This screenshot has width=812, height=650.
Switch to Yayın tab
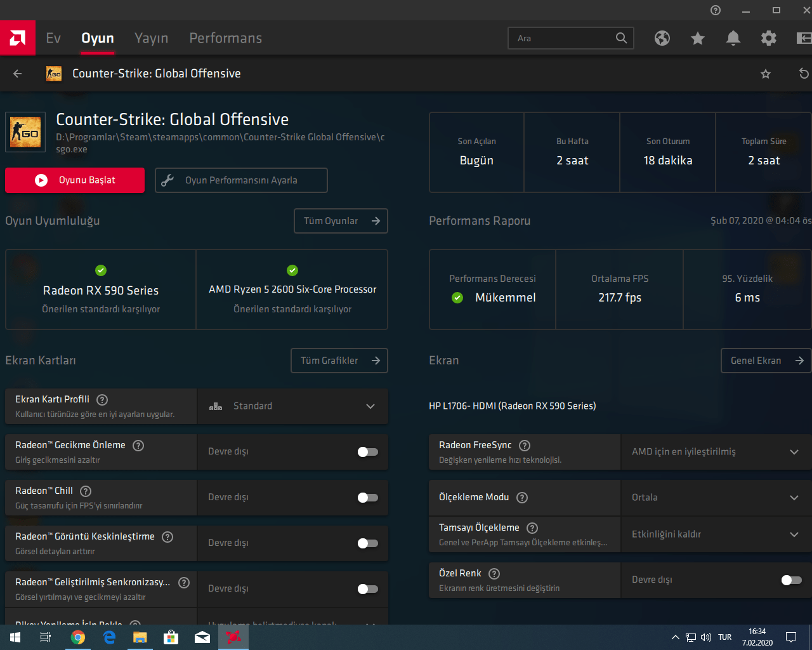click(152, 38)
